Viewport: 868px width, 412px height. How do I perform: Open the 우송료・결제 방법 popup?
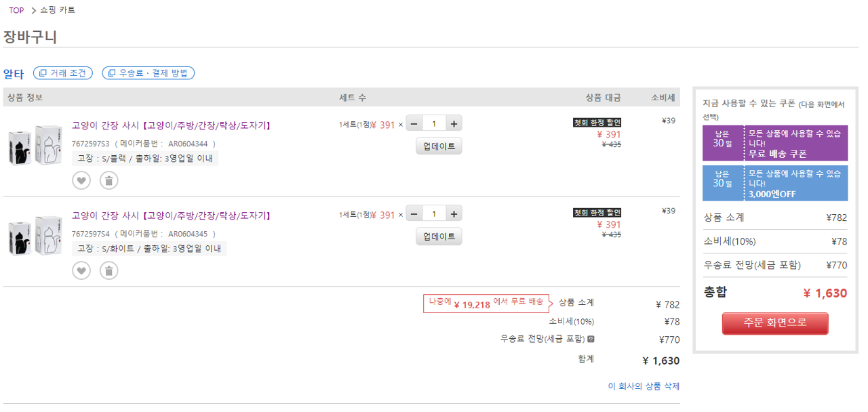(x=149, y=73)
